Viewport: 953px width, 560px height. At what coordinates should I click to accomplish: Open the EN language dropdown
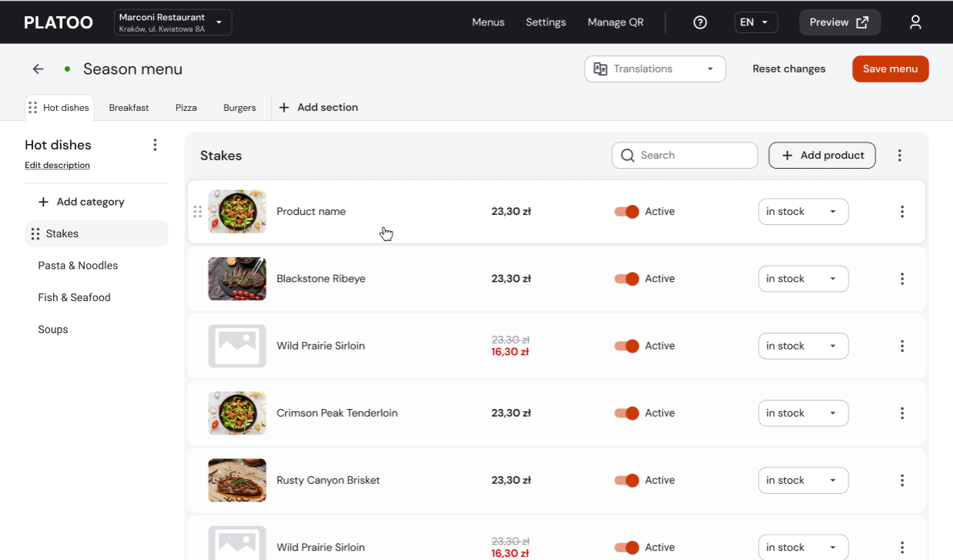[x=755, y=22]
